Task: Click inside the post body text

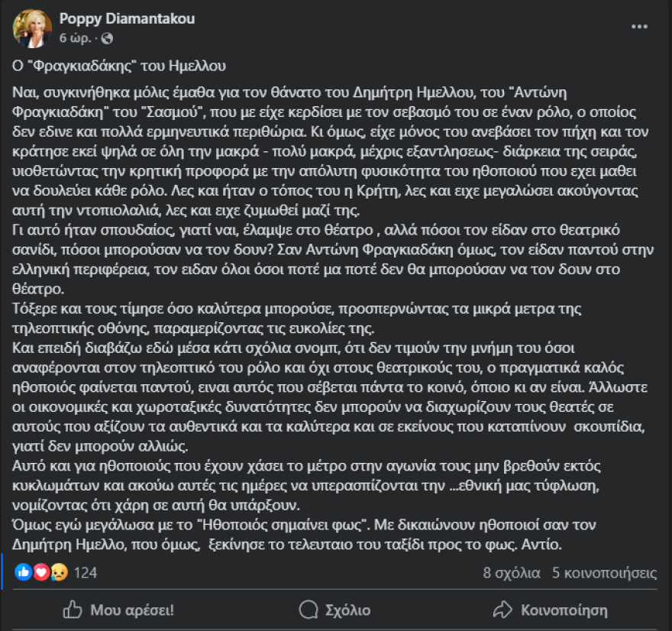Action: pos(336,306)
